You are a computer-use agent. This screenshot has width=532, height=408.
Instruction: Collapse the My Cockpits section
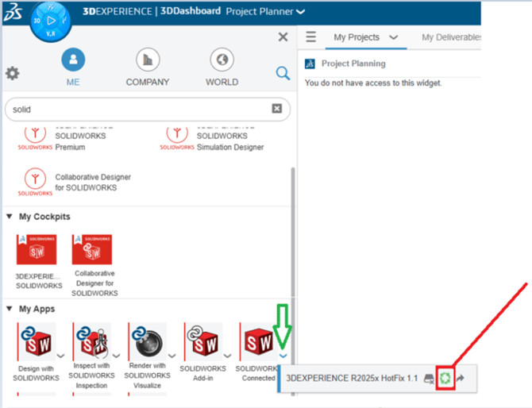tap(10, 217)
